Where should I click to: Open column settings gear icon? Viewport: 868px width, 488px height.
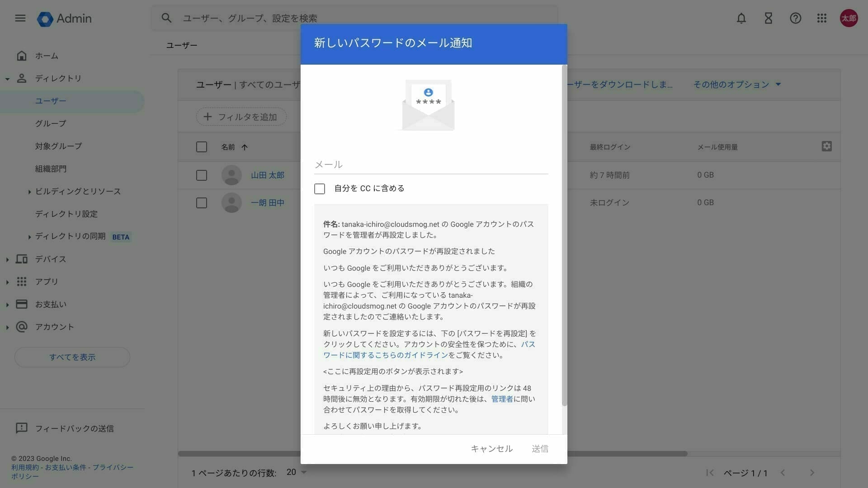[x=827, y=146]
